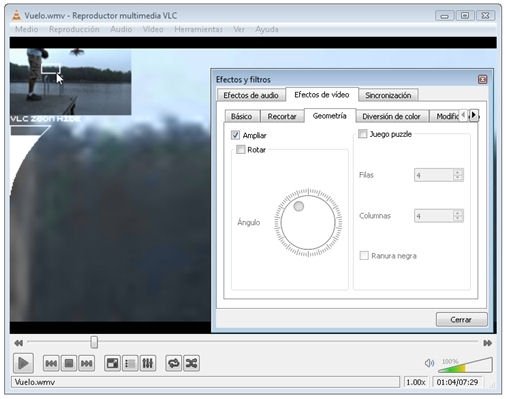Increase Filas spinner value
The image size is (506, 399).
458,172
